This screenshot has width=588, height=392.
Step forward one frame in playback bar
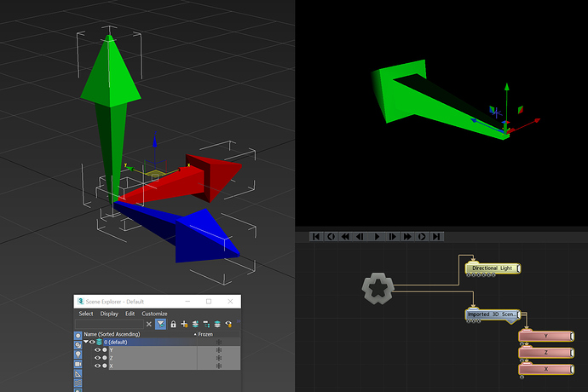[392, 237]
